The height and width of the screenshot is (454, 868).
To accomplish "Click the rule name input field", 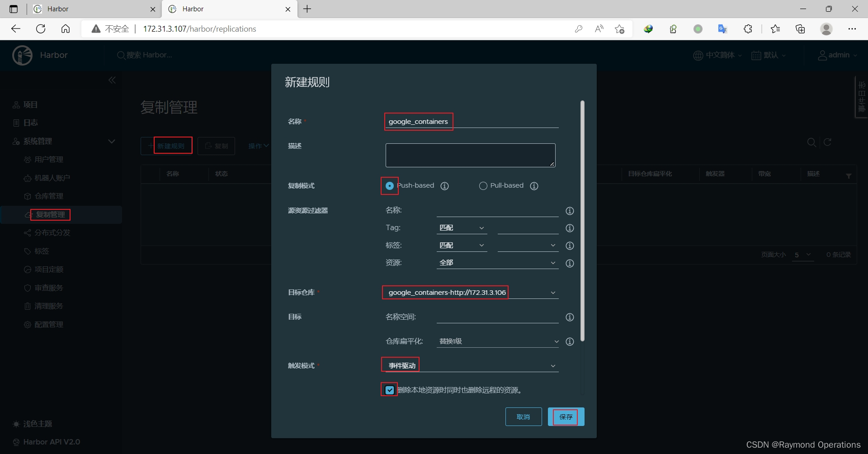I will pyautogui.click(x=472, y=122).
